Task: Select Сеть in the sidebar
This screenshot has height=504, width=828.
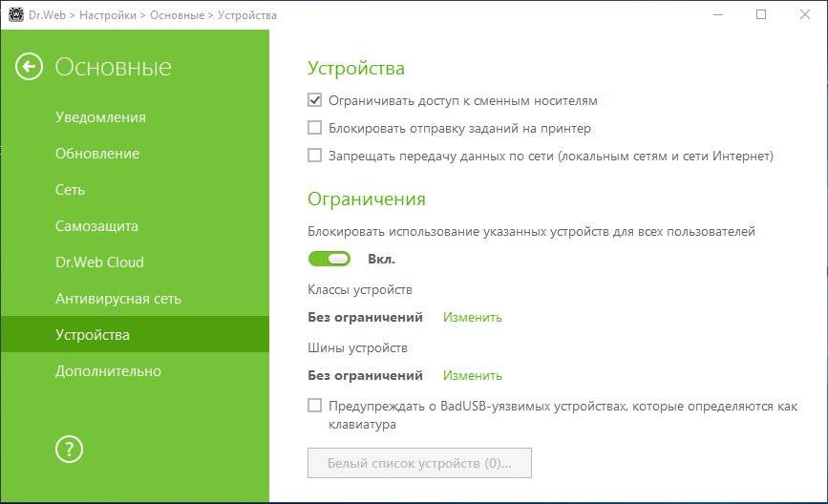Action: 70,190
